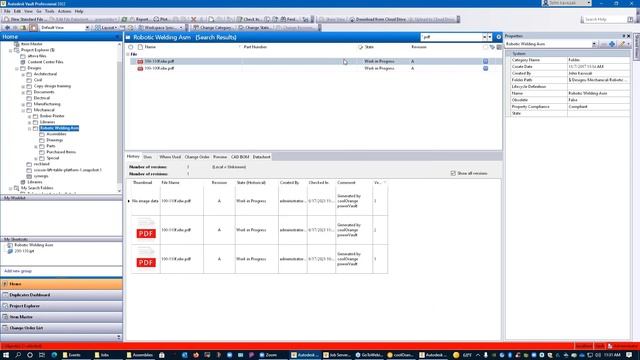Expand the Parts folder node
Viewport: 640px width, 360px height.
coord(36,146)
